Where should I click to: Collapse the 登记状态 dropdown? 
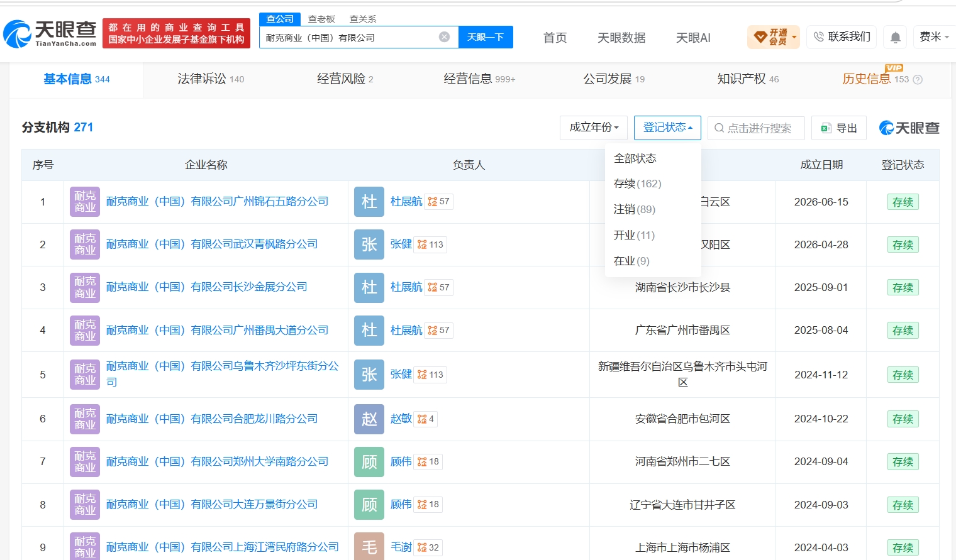[667, 128]
